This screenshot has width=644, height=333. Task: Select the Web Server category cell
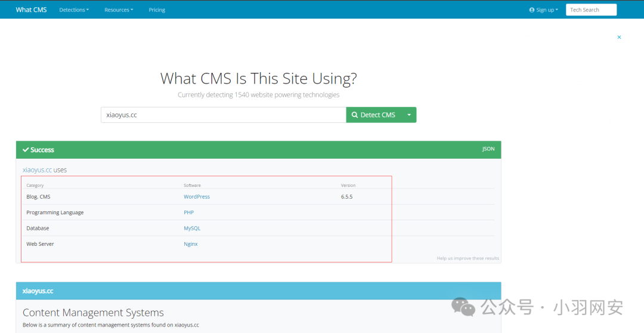[40, 244]
